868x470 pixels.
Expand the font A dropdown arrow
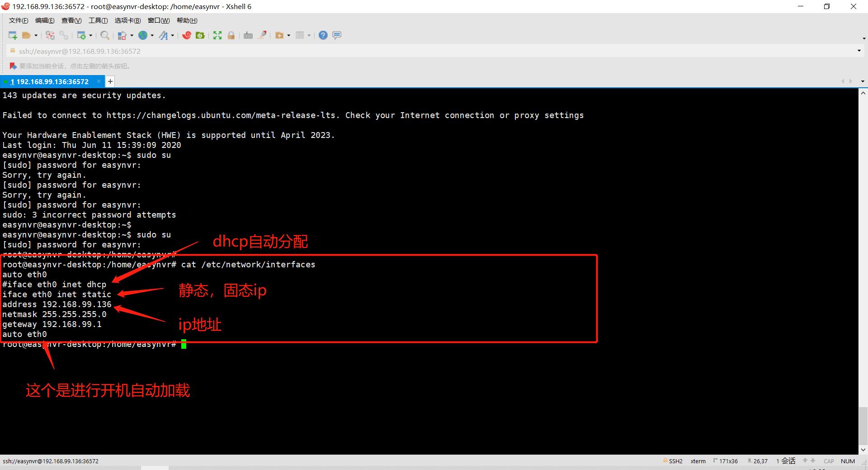coord(173,35)
